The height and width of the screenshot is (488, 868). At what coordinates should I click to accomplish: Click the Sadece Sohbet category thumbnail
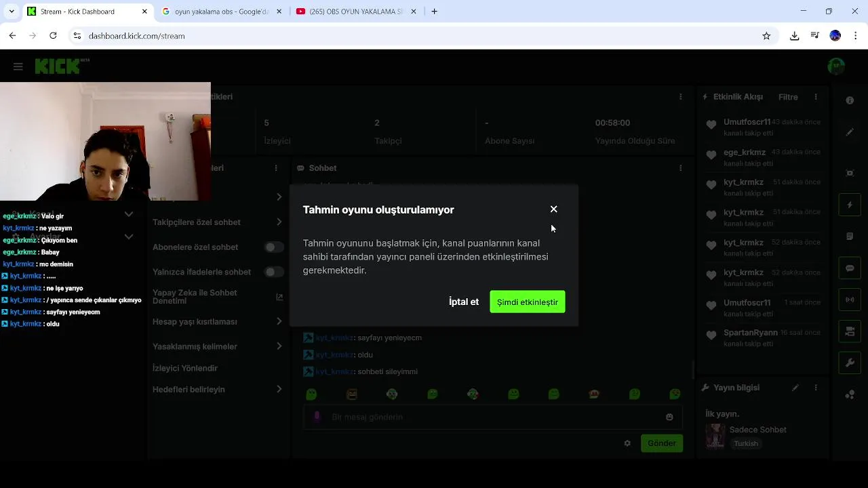click(x=715, y=436)
